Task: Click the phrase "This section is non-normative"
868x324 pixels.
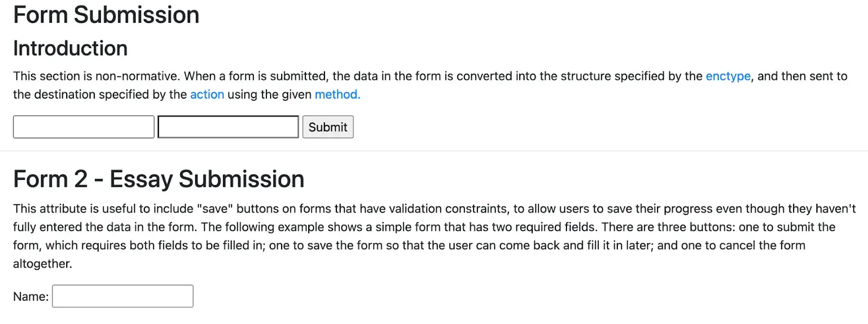Action: click(96, 76)
